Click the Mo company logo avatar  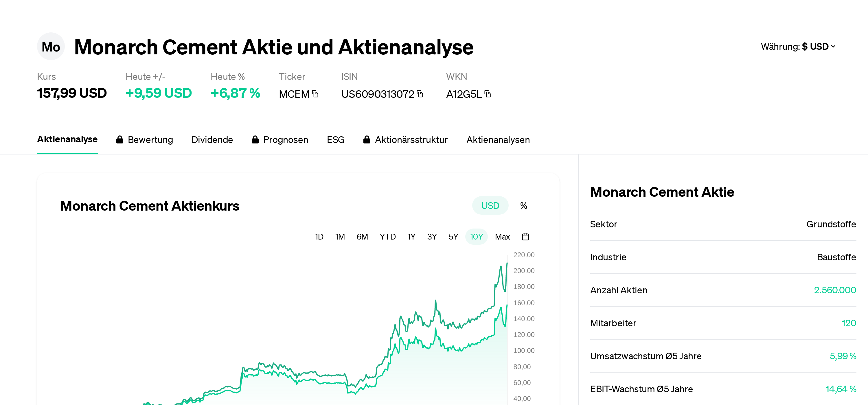(51, 47)
